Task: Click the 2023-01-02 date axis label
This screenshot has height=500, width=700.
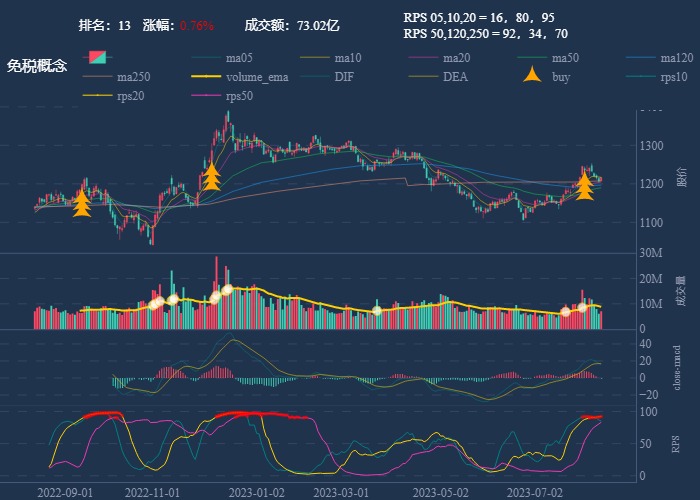Action: click(x=257, y=492)
